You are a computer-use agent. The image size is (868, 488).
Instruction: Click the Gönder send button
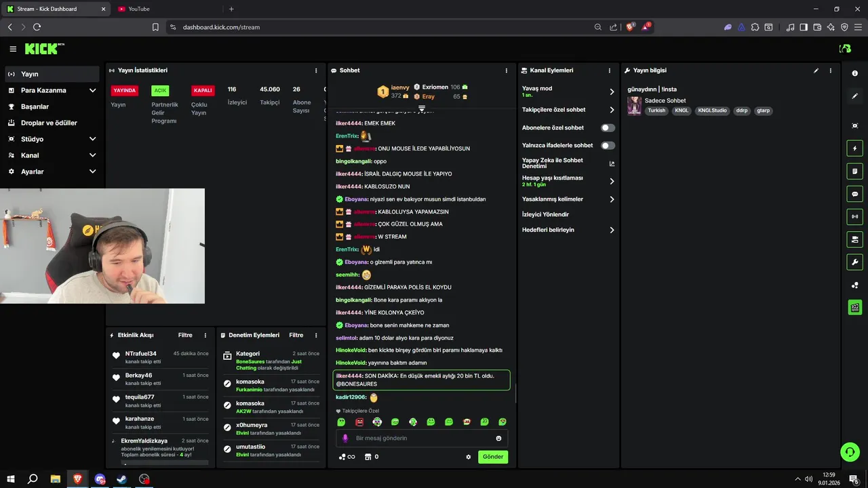click(x=493, y=457)
